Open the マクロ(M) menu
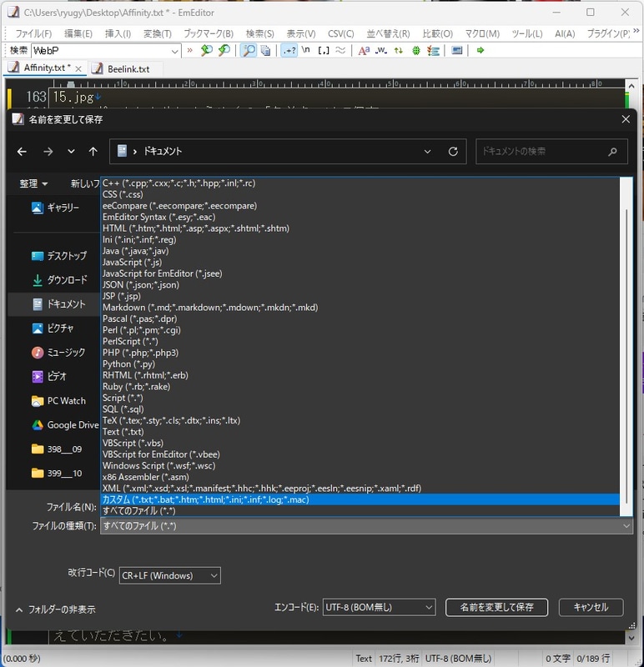The image size is (644, 667). [482, 33]
